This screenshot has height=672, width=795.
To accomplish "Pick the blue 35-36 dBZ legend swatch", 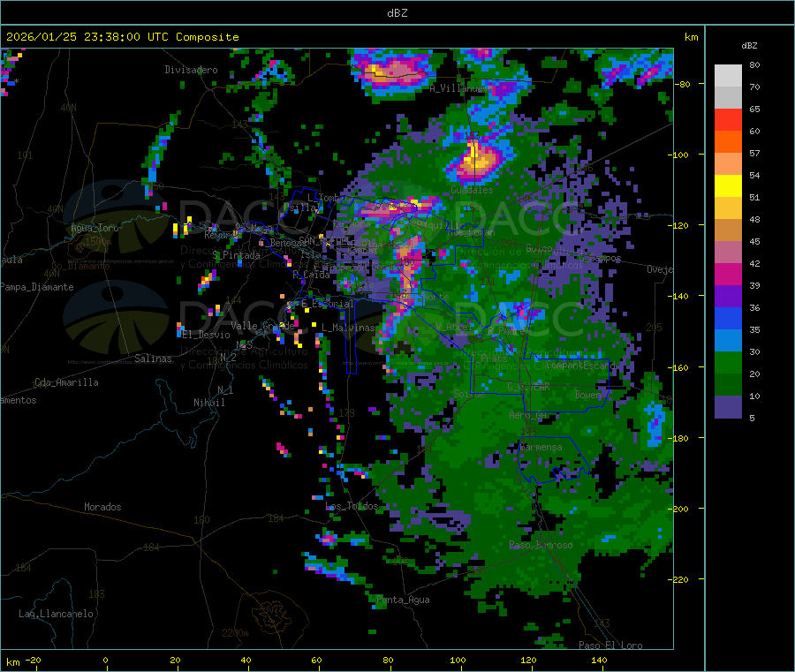I will pos(728,318).
